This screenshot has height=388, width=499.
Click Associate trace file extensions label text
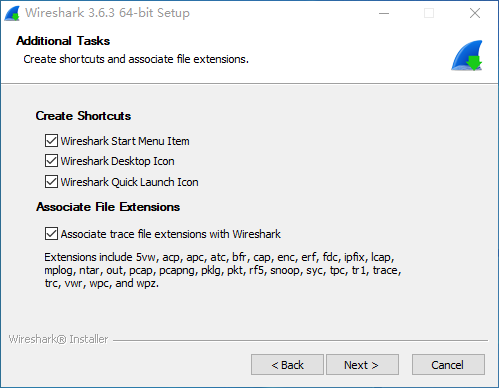(171, 234)
